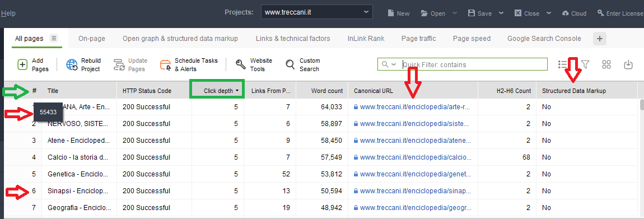
Task: Select the Calcio - la storia d... title cell
Action: coord(80,157)
